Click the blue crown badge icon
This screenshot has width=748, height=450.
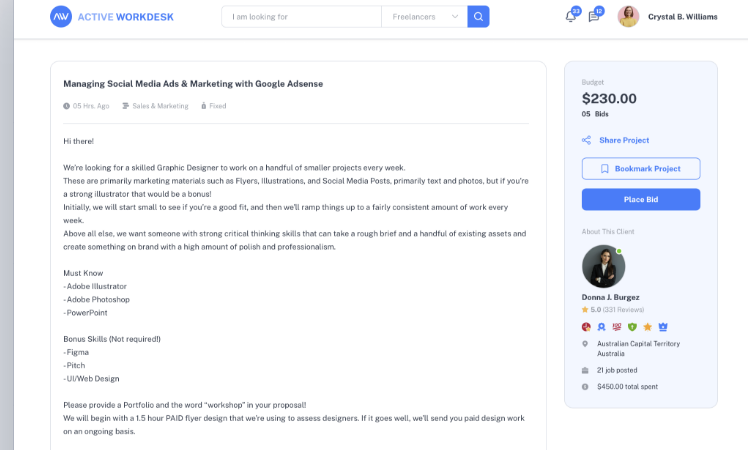click(662, 326)
